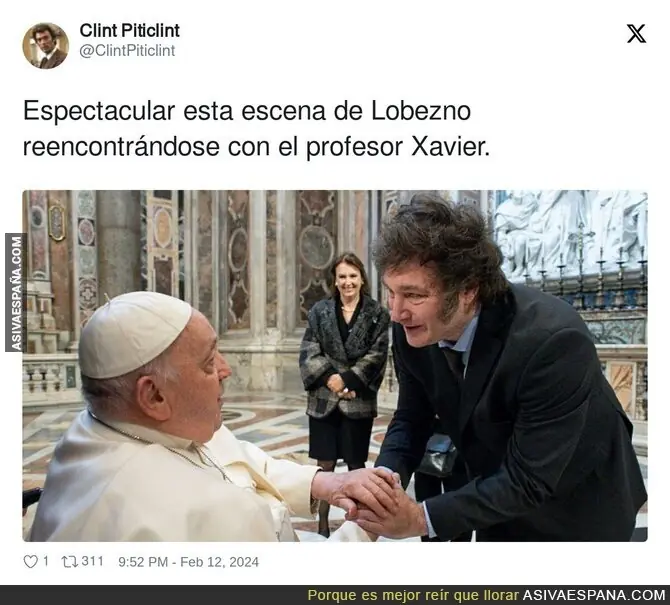
Task: Visit ASIVAESPANA.COM in the footer bar
Action: pyautogui.click(x=594, y=595)
